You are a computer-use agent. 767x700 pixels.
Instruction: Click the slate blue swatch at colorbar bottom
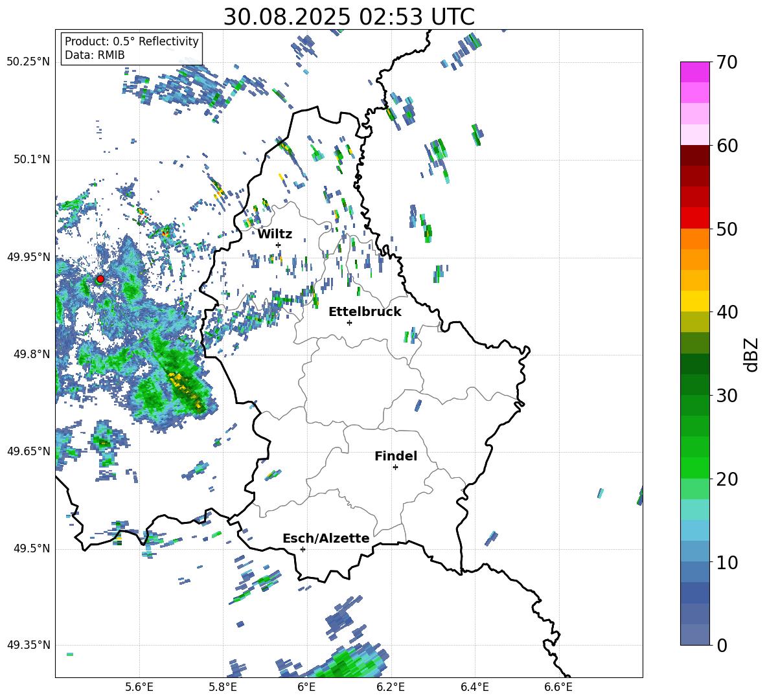pyautogui.click(x=695, y=635)
